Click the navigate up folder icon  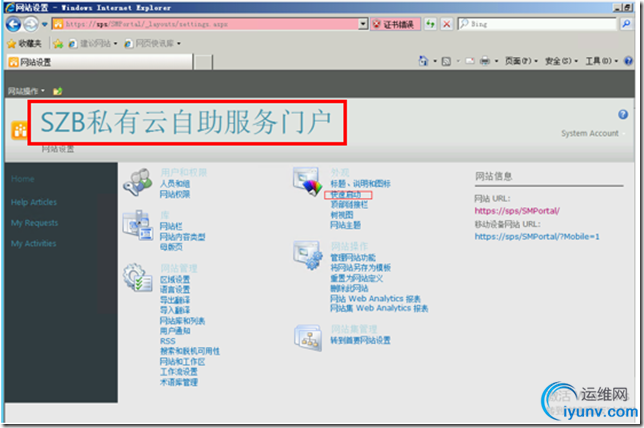[58, 91]
